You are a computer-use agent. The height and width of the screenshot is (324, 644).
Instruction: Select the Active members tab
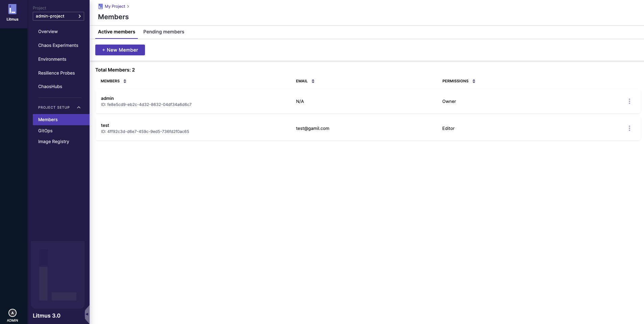[x=117, y=32]
